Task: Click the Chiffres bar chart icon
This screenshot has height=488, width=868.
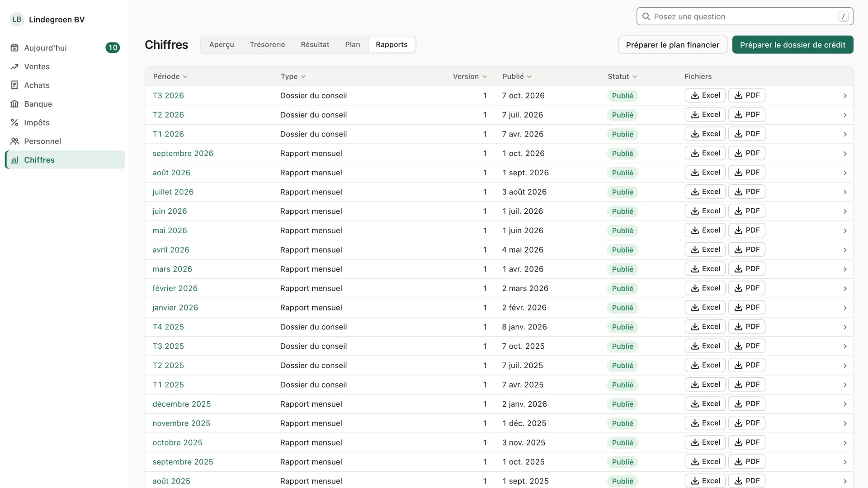Action: point(14,160)
